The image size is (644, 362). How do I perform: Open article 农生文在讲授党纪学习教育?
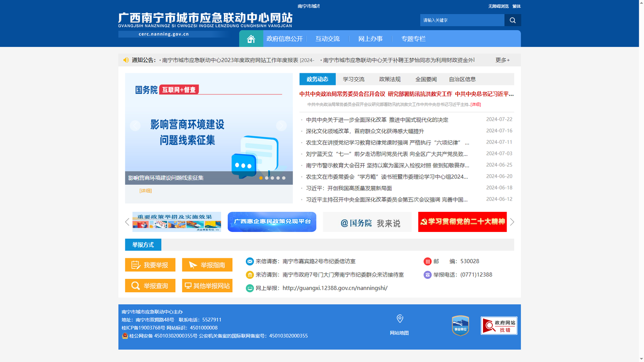point(387,143)
